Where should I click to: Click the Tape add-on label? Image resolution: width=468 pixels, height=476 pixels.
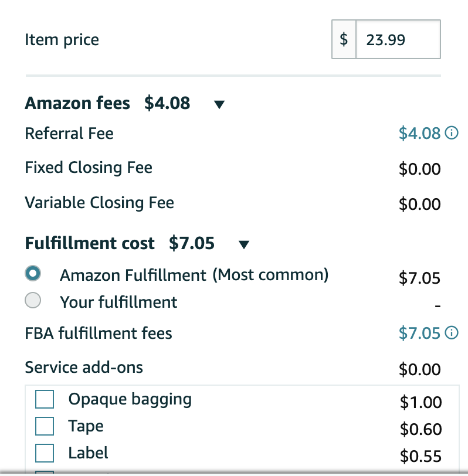point(86,426)
